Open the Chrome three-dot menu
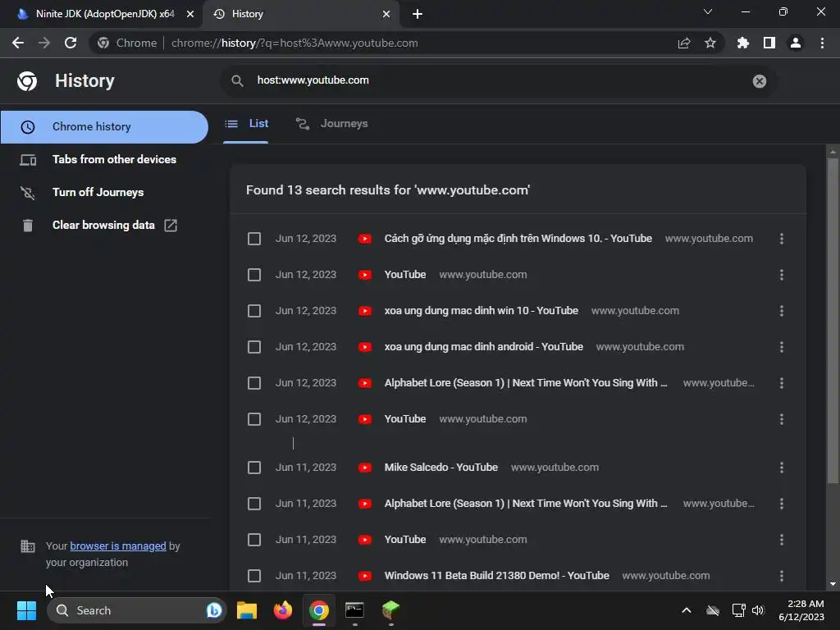 point(822,43)
